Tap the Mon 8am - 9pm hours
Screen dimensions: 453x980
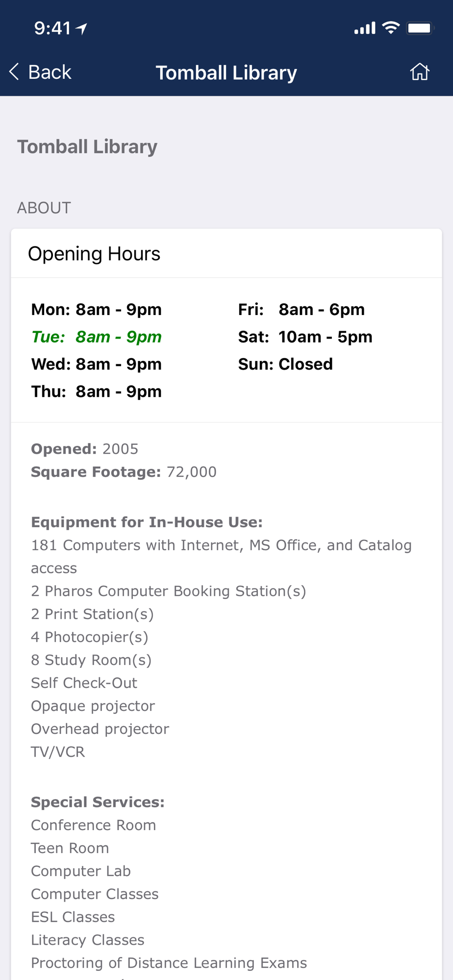click(97, 310)
